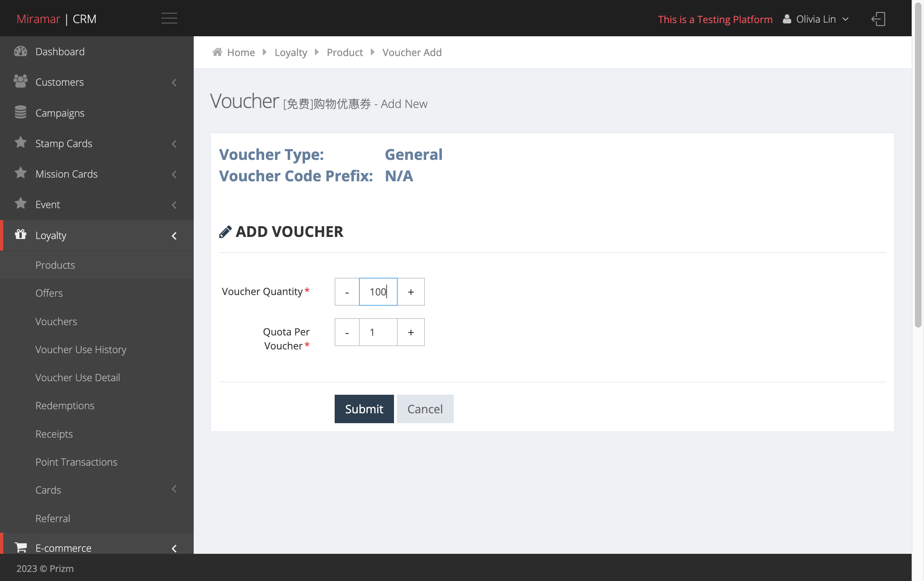Toggle the hamburger sidebar menu icon

169,19
